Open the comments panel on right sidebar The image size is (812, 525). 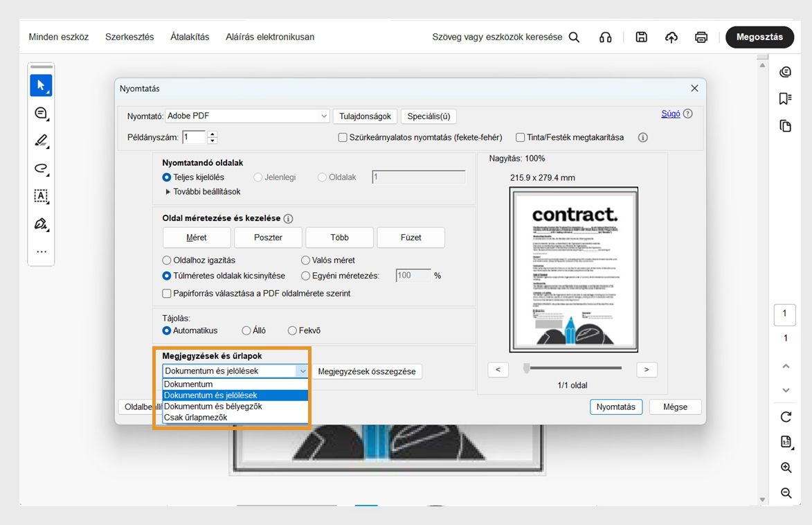tap(786, 72)
